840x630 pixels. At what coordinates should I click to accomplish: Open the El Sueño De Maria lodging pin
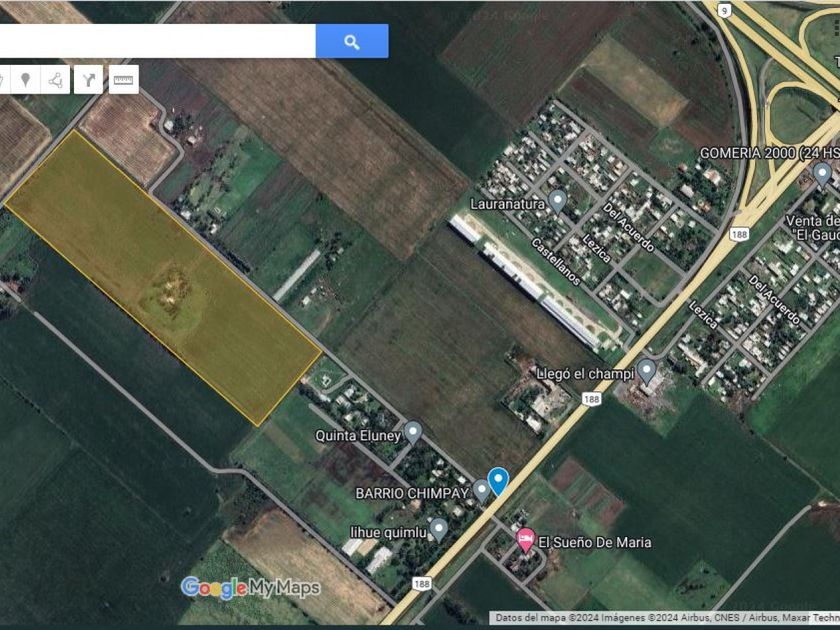pyautogui.click(x=526, y=540)
